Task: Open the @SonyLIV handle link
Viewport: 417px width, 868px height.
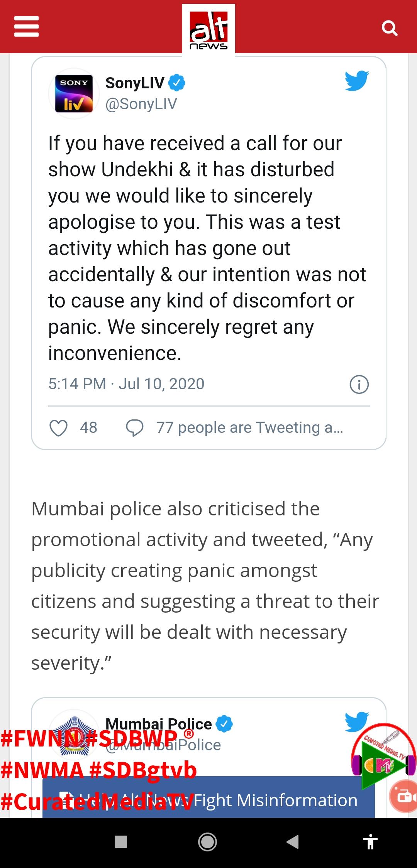Action: (x=141, y=104)
